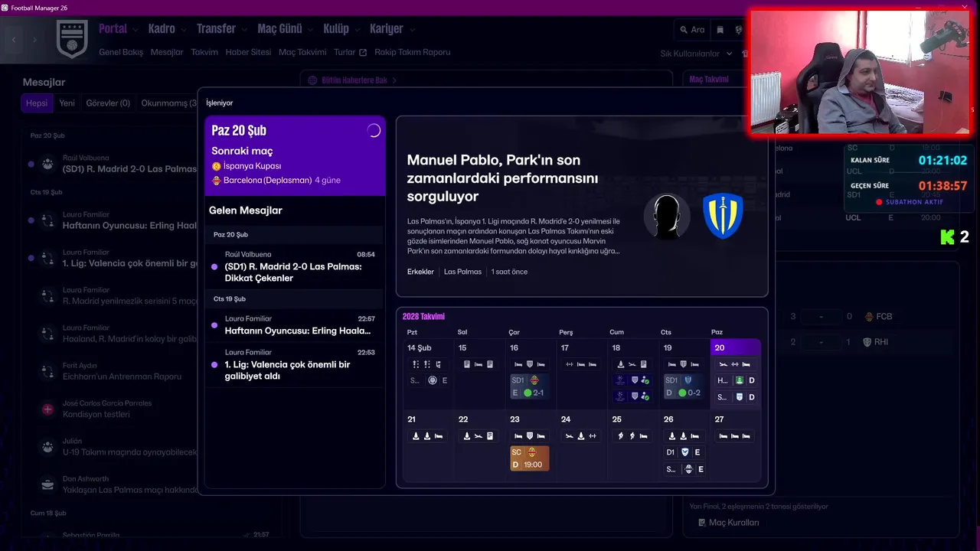Open the Takvim submenu item
Viewport: 980px width, 551px height.
click(204, 53)
